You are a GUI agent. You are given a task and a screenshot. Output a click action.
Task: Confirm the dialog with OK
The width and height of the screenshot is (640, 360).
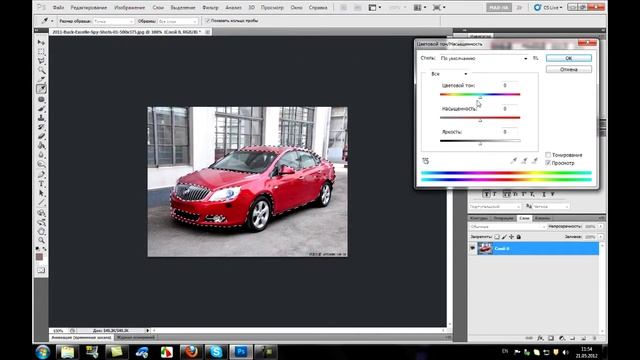569,58
